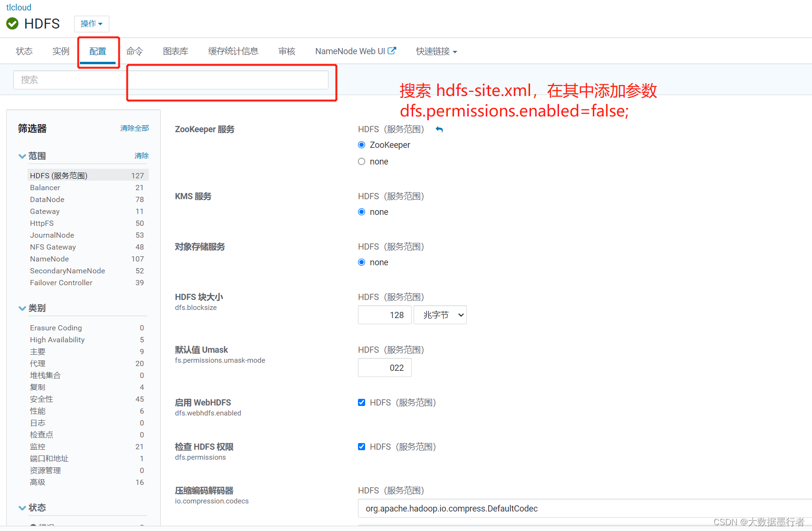Viewport: 812px width, 531px height.
Task: Click the HDFS 块大小 value input field
Action: (x=384, y=314)
